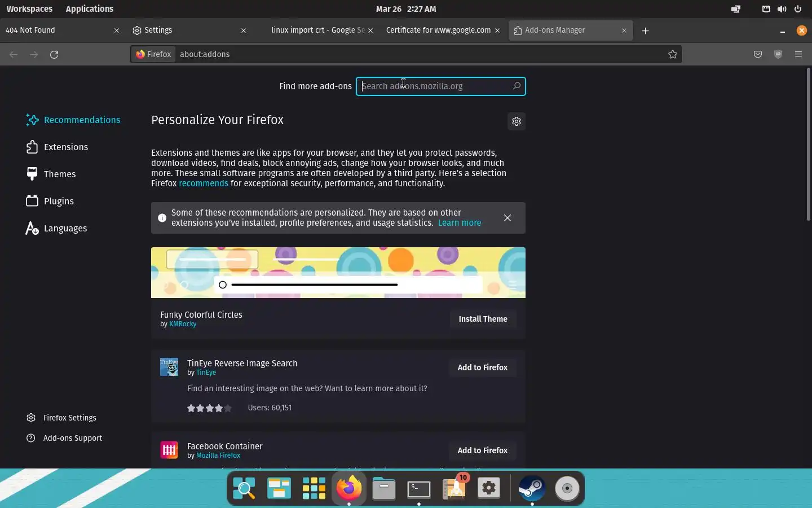Open the volume control in top bar
This screenshot has width=812, height=508.
tap(782, 9)
